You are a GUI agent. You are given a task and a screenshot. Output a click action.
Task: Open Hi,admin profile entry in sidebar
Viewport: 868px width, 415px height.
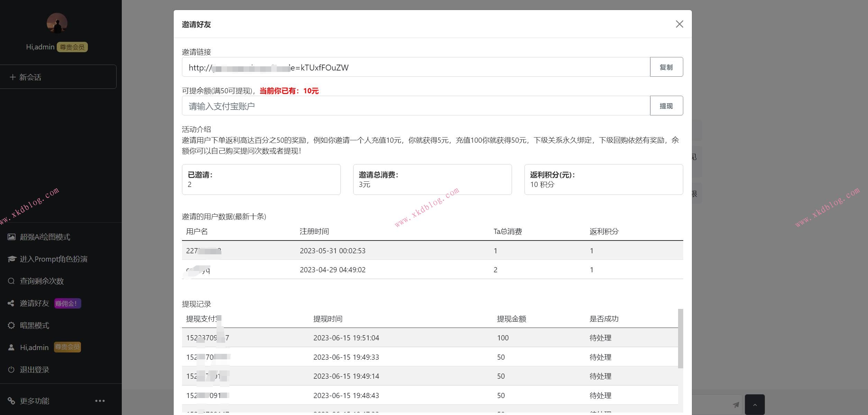click(x=34, y=347)
